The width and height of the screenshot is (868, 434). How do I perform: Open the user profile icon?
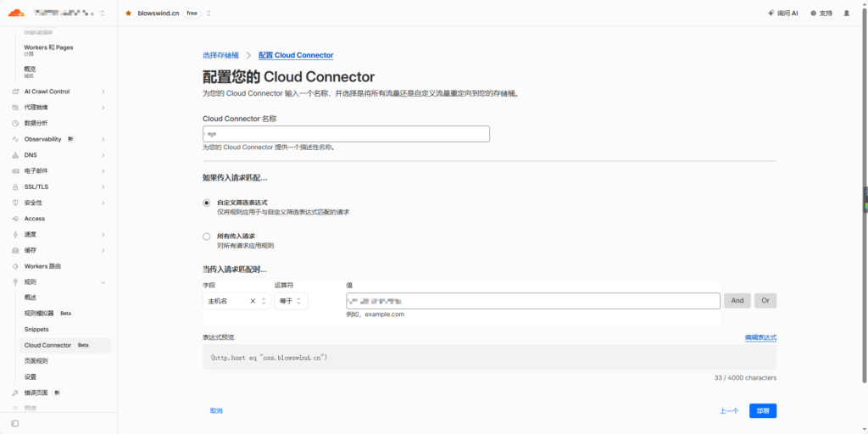(x=847, y=13)
